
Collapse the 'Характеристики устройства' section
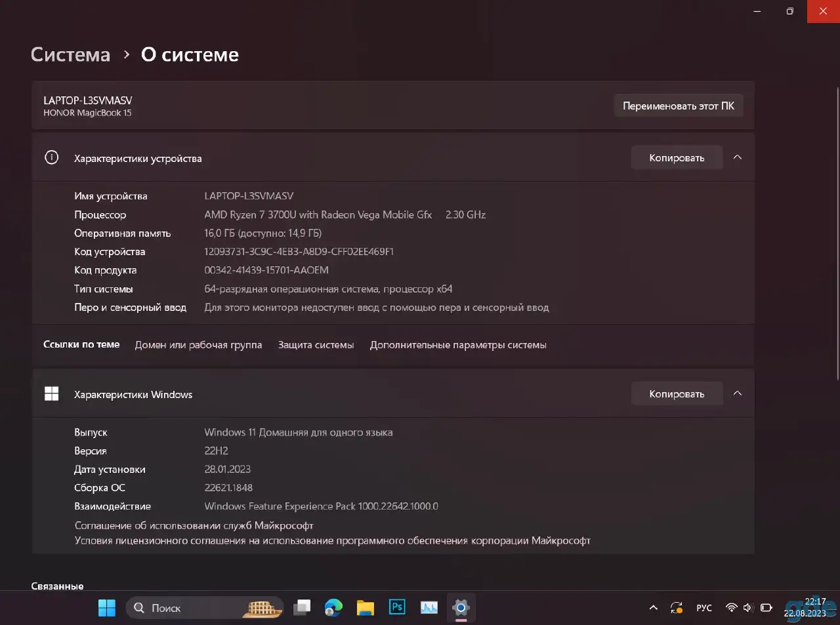(x=738, y=157)
